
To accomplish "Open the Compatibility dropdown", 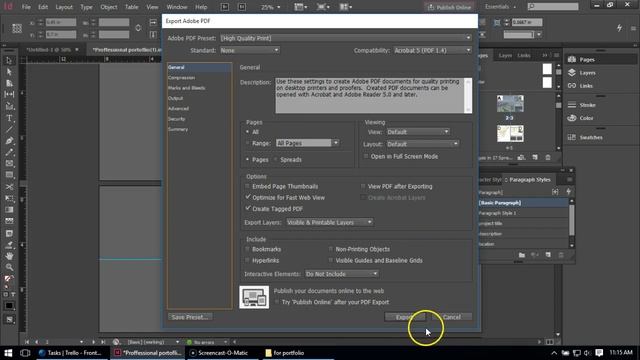I will pos(433,50).
